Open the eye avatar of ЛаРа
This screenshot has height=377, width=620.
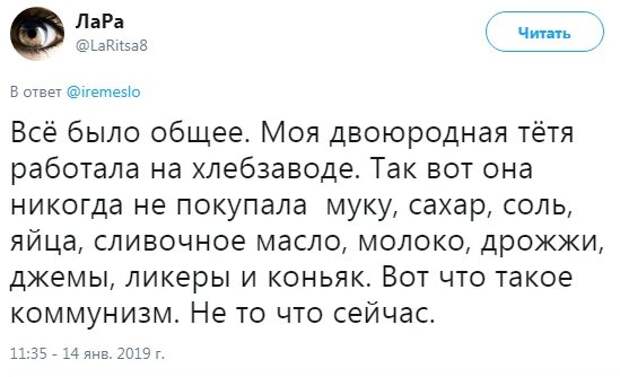pos(37,34)
